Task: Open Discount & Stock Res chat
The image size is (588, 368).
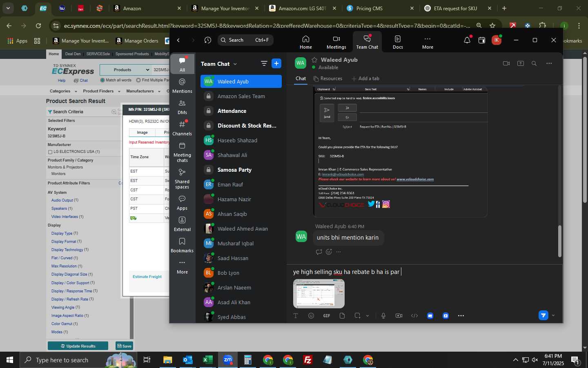Action: click(x=241, y=126)
